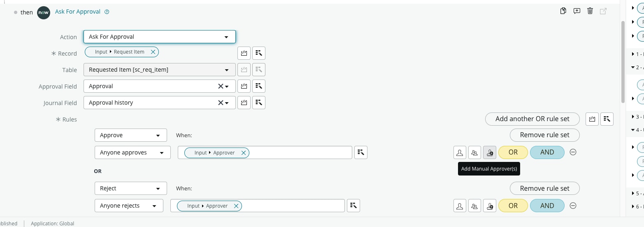Change the Anyone rejects condition dropdown

click(129, 206)
